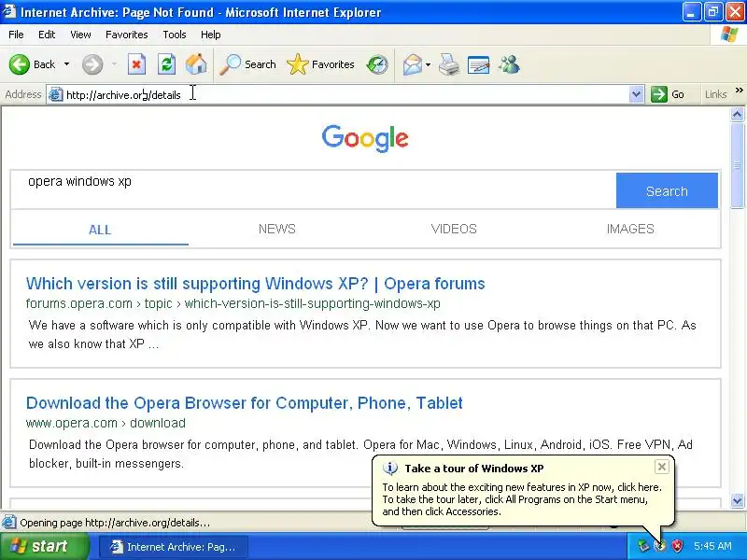
Task: Click the Opera download result snippet text
Action: pyautogui.click(x=360, y=455)
